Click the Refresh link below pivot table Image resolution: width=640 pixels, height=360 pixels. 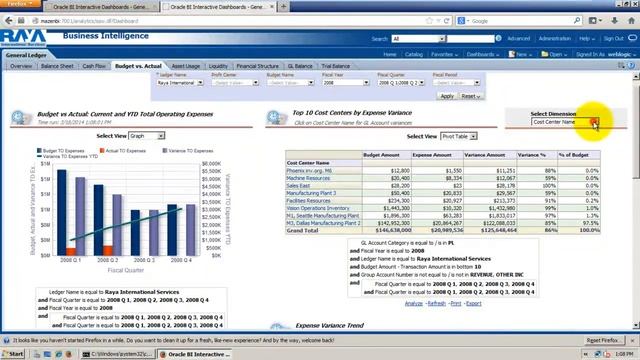pyautogui.click(x=436, y=303)
